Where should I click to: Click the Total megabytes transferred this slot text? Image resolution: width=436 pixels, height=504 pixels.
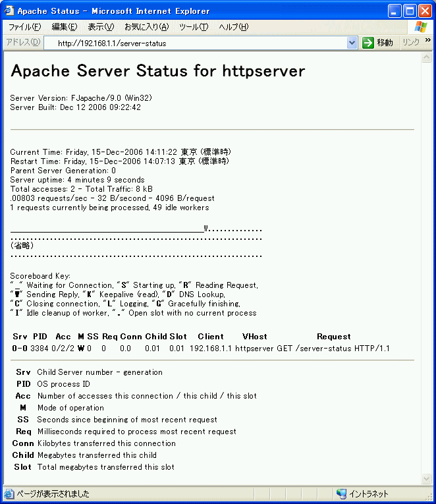(106, 467)
